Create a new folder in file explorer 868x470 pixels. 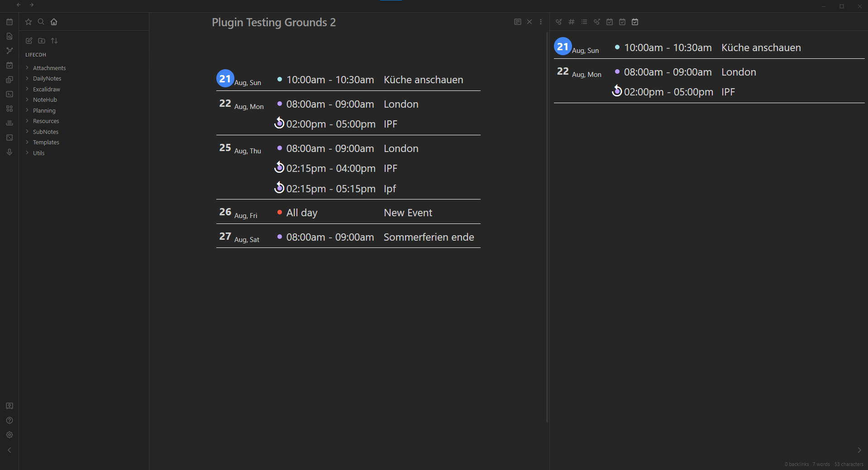pyautogui.click(x=42, y=41)
